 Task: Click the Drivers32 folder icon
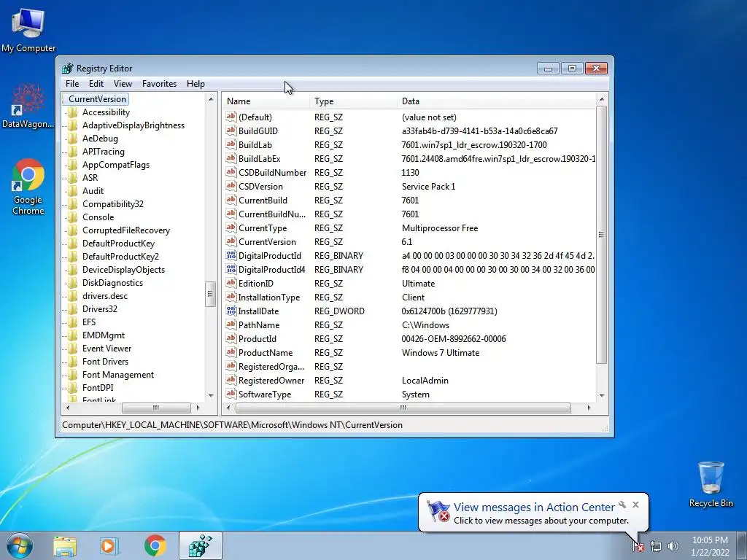point(72,309)
